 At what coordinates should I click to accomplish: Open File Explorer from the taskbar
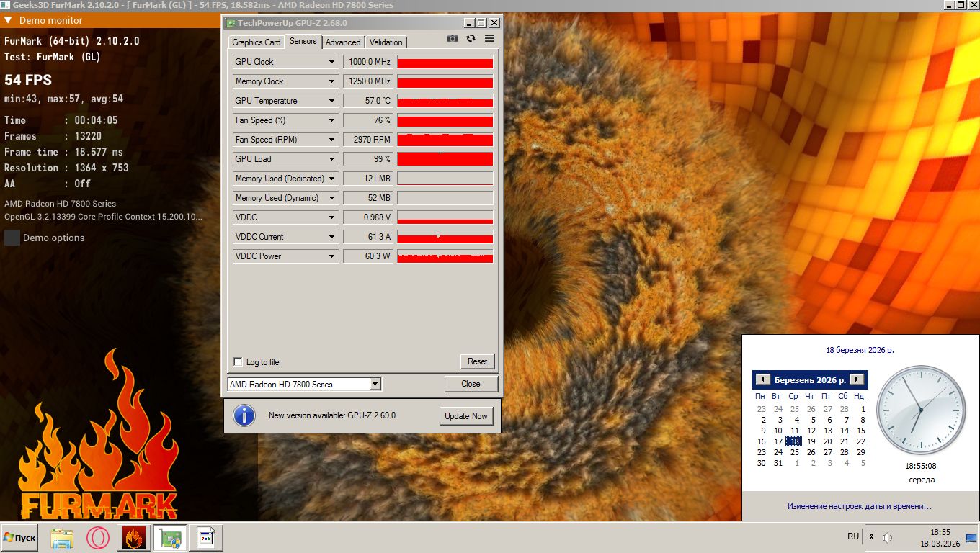click(62, 538)
